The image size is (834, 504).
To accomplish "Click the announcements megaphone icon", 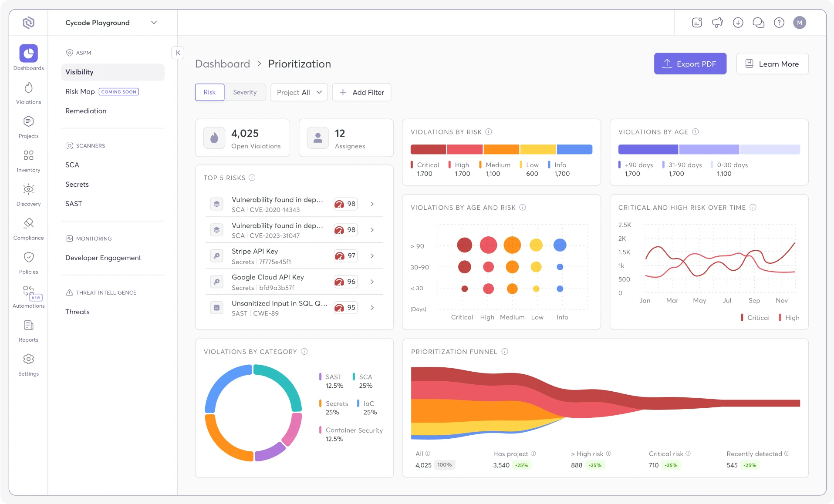I will pos(717,22).
